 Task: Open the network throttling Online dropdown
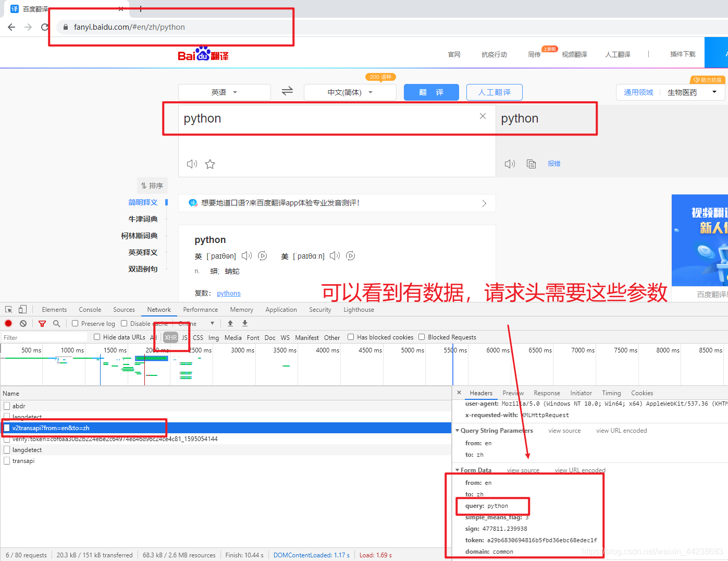196,323
